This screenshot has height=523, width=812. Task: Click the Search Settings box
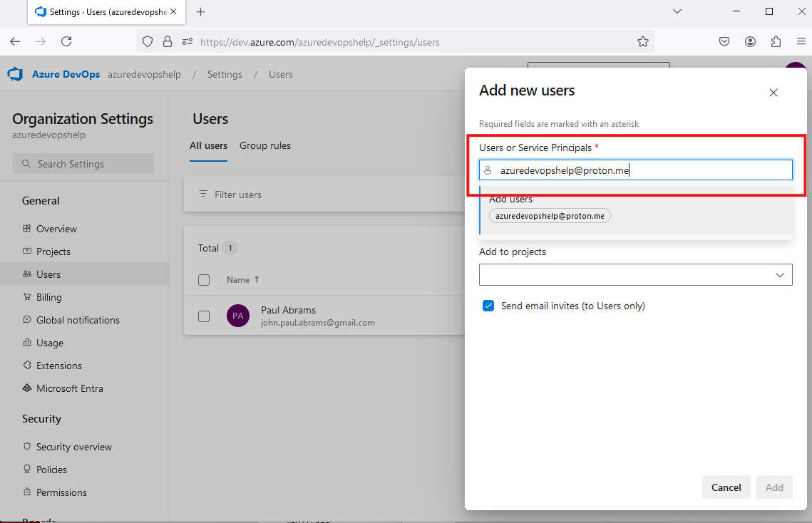point(83,164)
